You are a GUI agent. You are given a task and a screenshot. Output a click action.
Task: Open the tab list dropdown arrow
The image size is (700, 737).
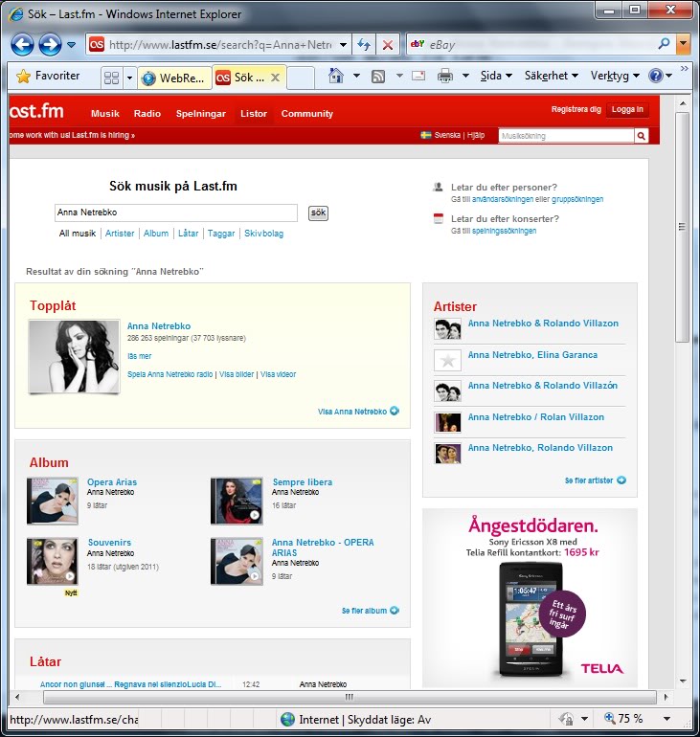(129, 78)
